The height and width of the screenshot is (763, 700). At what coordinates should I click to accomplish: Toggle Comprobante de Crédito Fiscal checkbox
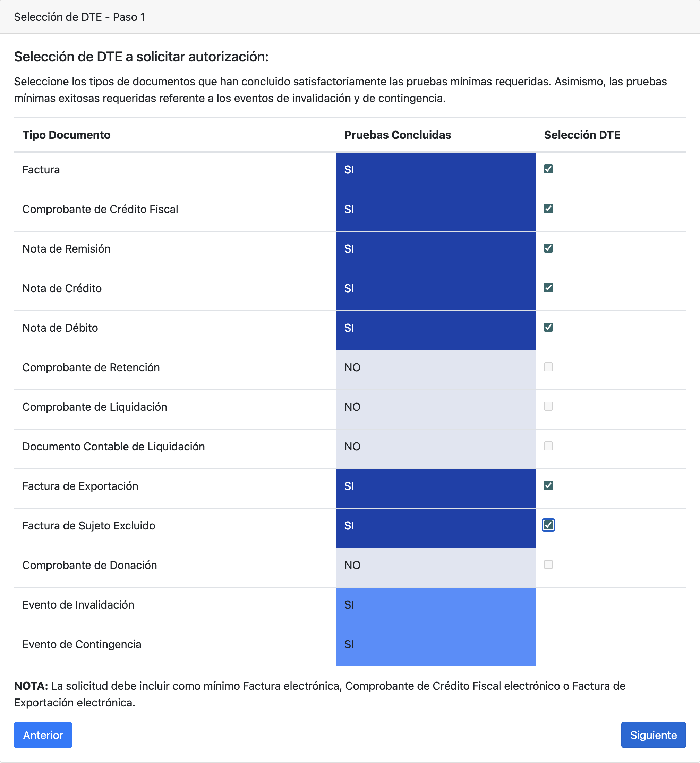(x=548, y=209)
